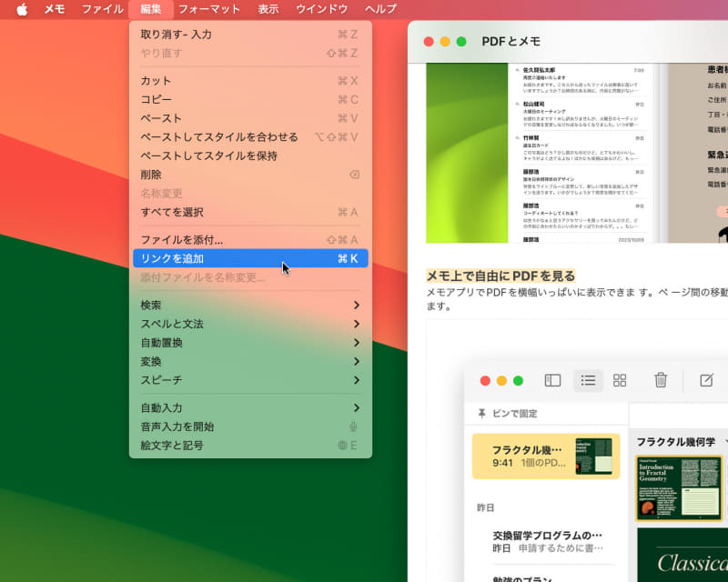Image resolution: width=728 pixels, height=582 pixels.
Task: Click the sidebar toggle icon in the Notes toolbar
Action: click(552, 381)
